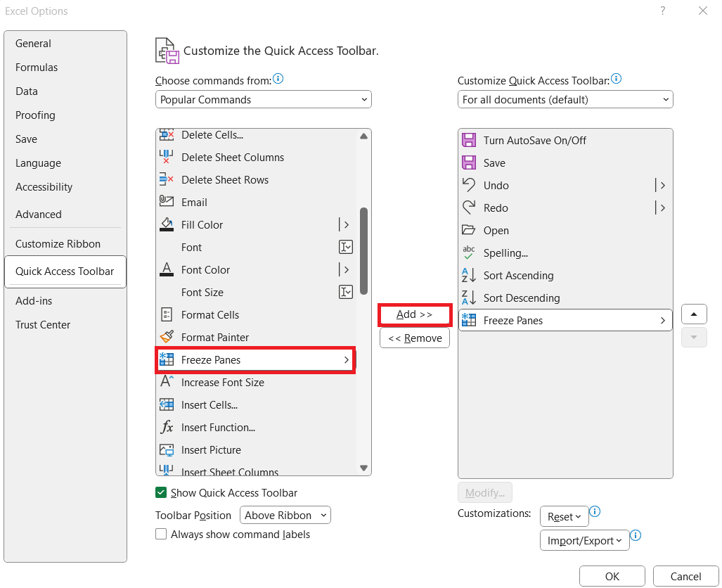This screenshot has width=722, height=588.
Task: Click the Sort Descending Z-A icon
Action: click(x=469, y=298)
